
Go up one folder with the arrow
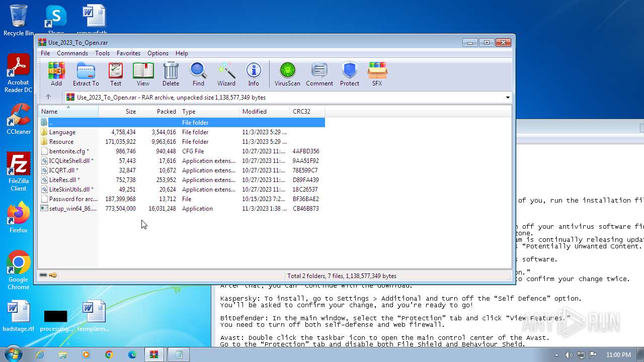(x=48, y=97)
